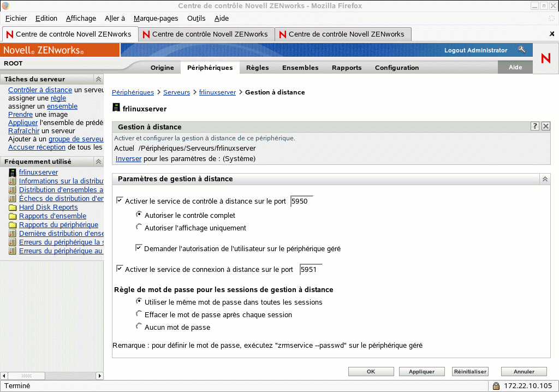This screenshot has width=559, height=392.
Task: Click the remote control port field 5950
Action: 301,201
